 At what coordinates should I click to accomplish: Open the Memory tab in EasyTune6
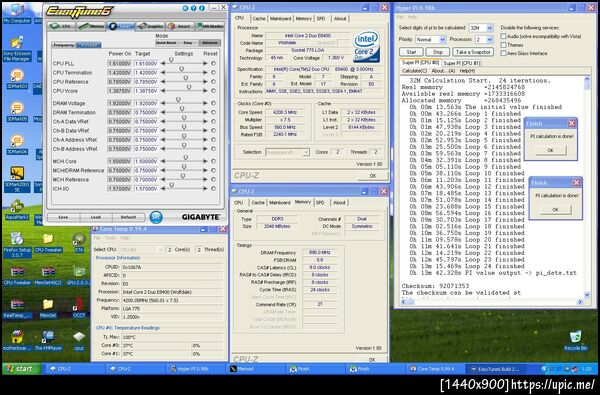pyautogui.click(x=92, y=26)
